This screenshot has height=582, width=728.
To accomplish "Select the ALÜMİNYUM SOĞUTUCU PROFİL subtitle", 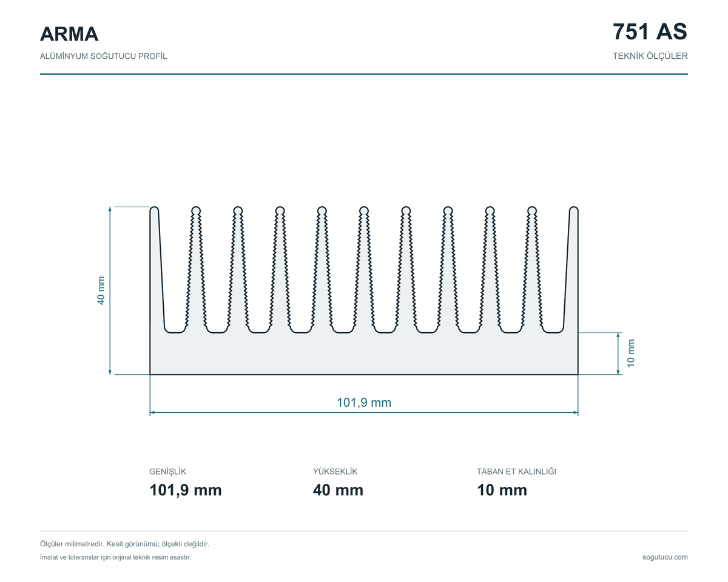I will (x=103, y=56).
